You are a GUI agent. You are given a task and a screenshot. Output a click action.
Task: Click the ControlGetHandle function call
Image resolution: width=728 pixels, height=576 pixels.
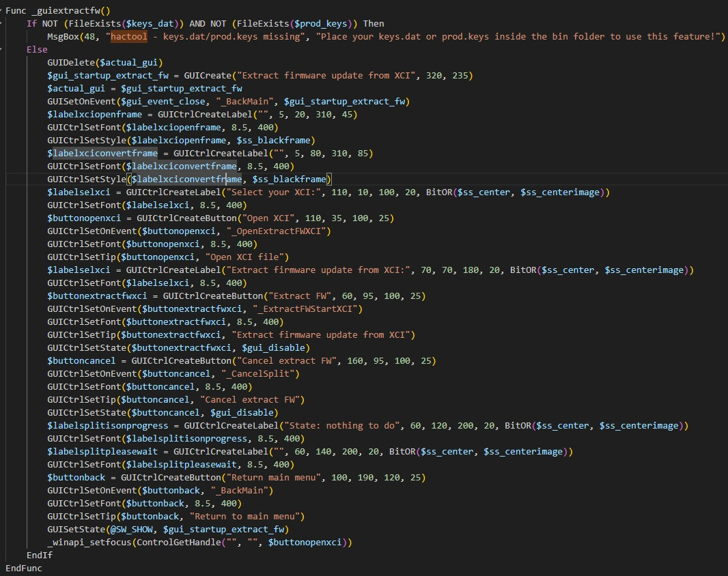pos(179,543)
